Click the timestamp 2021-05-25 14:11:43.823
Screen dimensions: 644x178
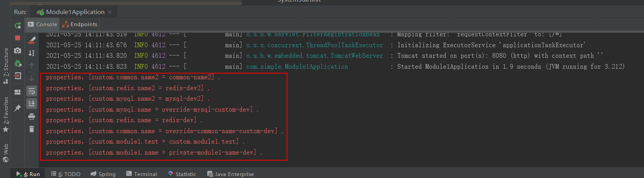(x=86, y=67)
